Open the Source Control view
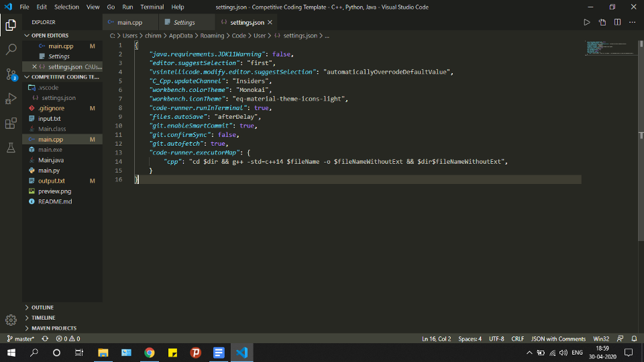The height and width of the screenshot is (362, 644). click(11, 74)
